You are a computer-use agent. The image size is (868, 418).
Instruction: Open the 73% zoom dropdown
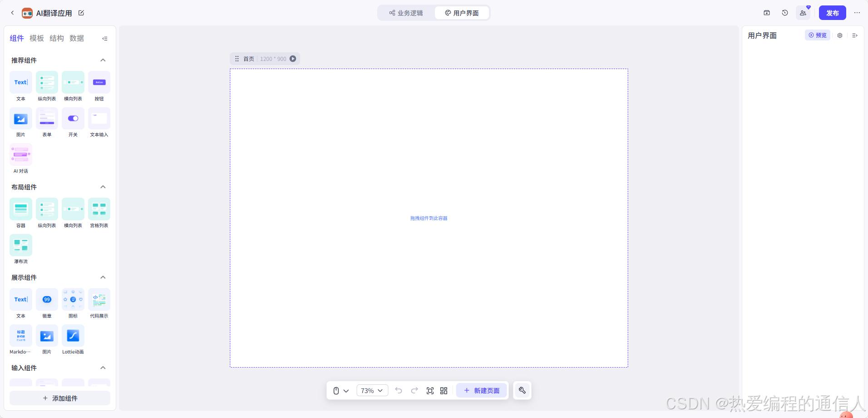[x=372, y=391]
